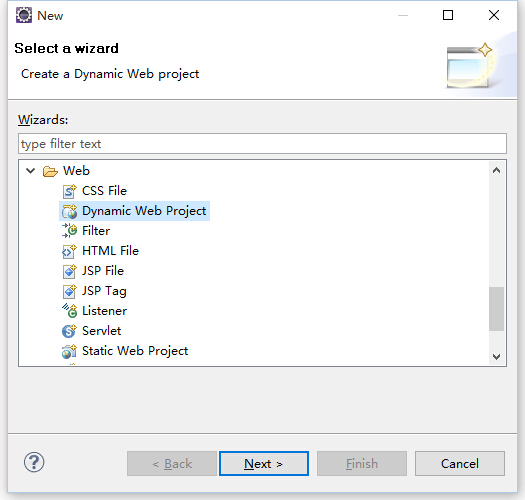
Task: Cancel the New wizard dialog
Action: point(460,463)
